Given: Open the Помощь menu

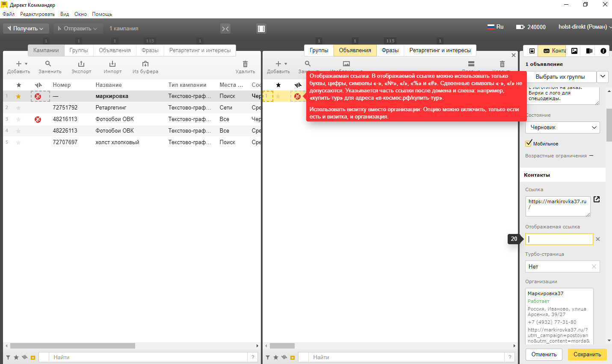Looking at the screenshot, I should [x=102, y=14].
